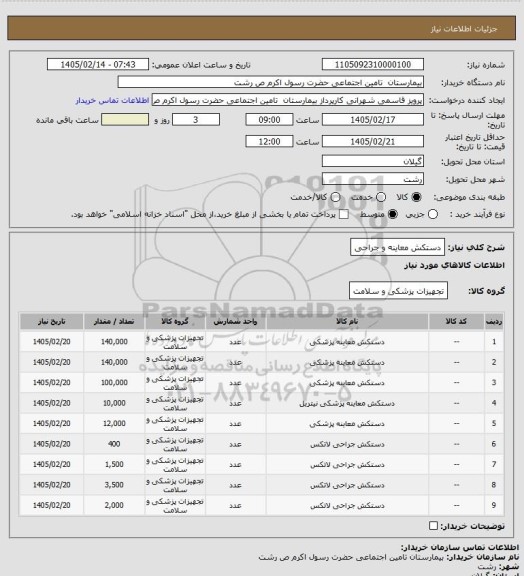Click the نام کالا column header
524x576 pixels.
click(347, 321)
